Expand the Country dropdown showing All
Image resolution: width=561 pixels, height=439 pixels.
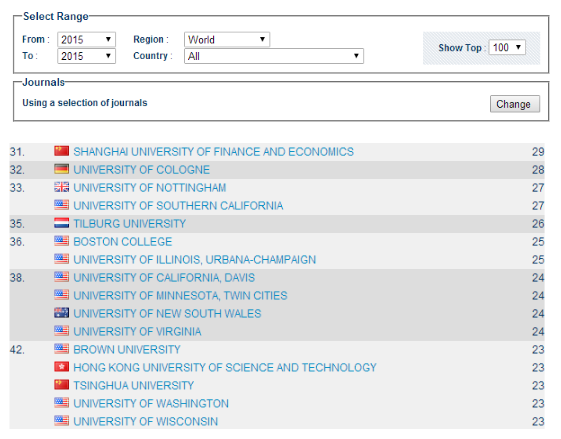[x=274, y=56]
